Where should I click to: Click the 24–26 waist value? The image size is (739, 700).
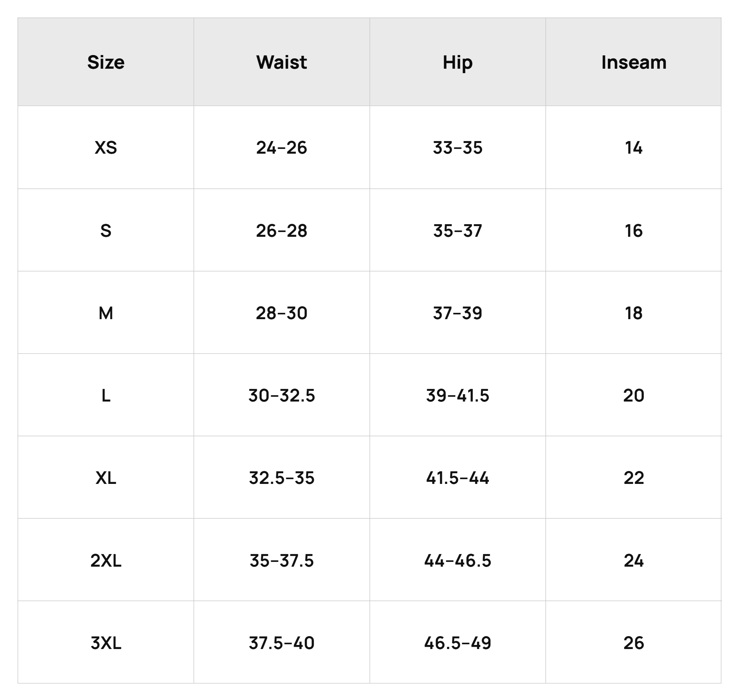[x=282, y=148]
